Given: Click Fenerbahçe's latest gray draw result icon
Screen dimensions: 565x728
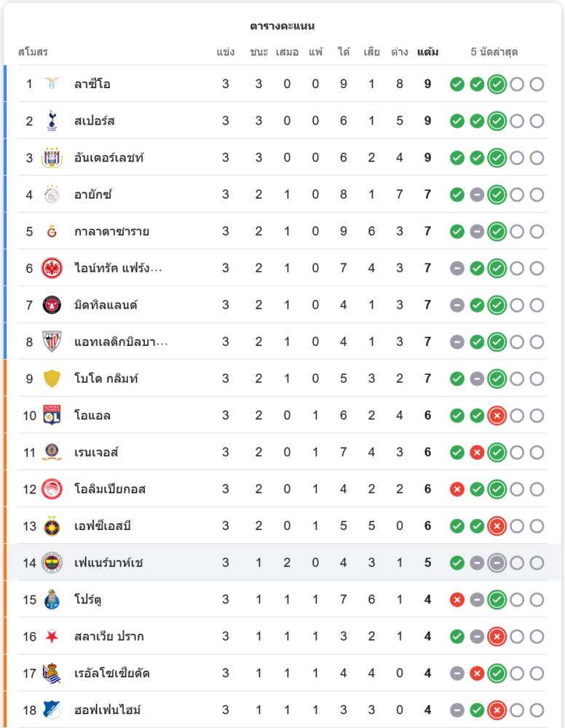Looking at the screenshot, I should (497, 563).
